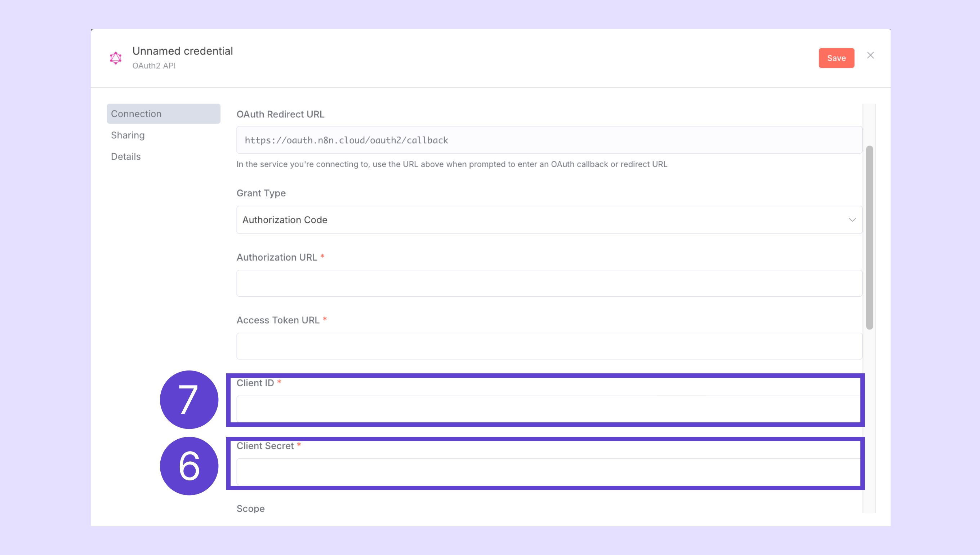This screenshot has width=980, height=555.
Task: Focus the Authorization URL input field
Action: (x=549, y=283)
